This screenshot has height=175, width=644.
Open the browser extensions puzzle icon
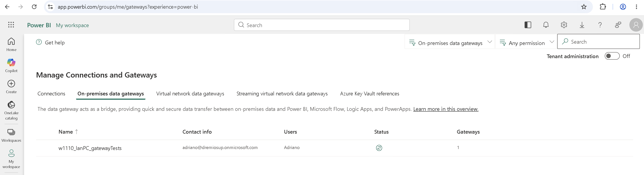pos(603,7)
